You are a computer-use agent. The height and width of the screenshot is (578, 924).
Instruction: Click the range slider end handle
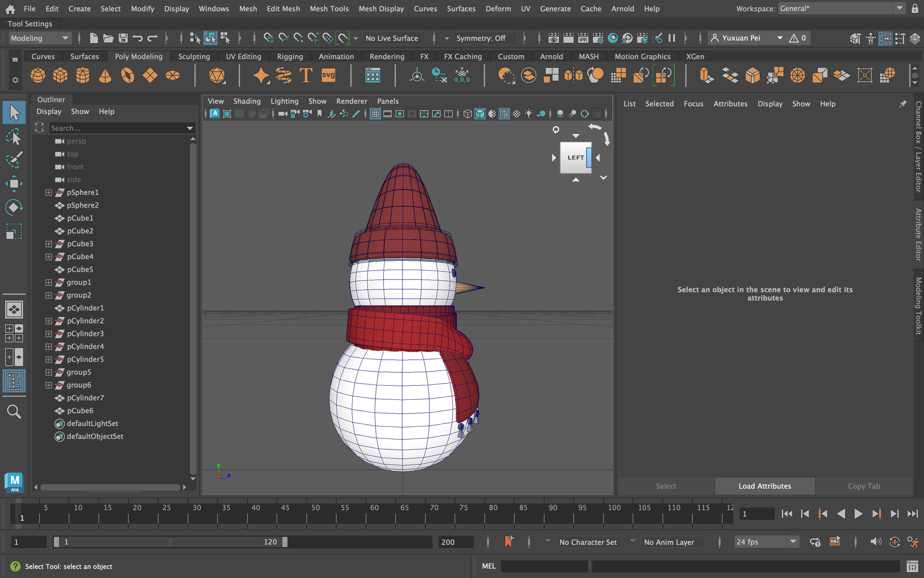point(285,542)
